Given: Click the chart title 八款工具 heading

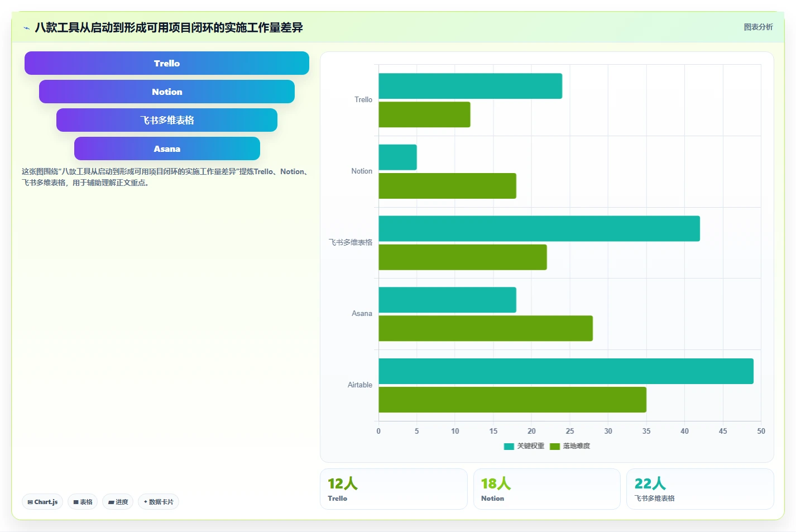Looking at the screenshot, I should pyautogui.click(x=169, y=27).
